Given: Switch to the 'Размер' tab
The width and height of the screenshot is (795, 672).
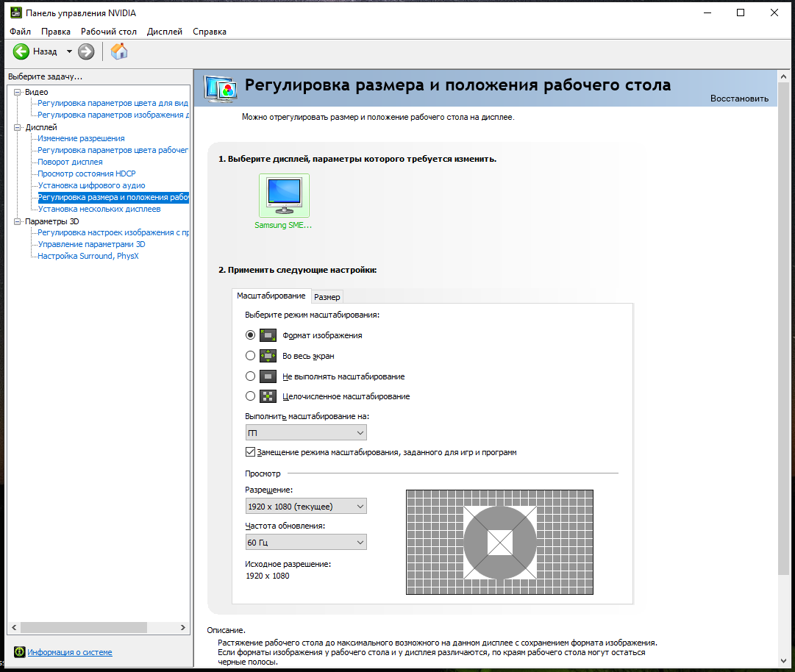Looking at the screenshot, I should 327,297.
